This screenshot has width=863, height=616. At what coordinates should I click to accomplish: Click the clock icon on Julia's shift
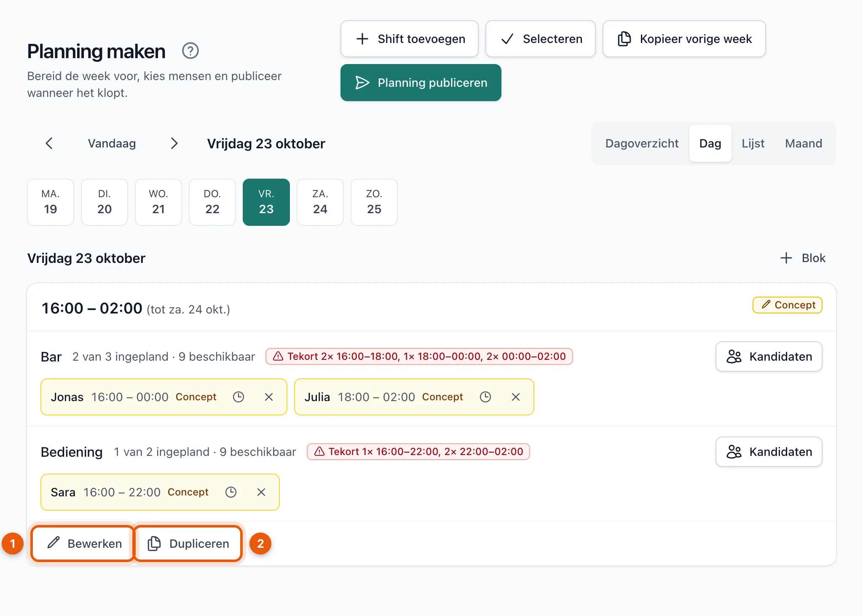(x=485, y=397)
